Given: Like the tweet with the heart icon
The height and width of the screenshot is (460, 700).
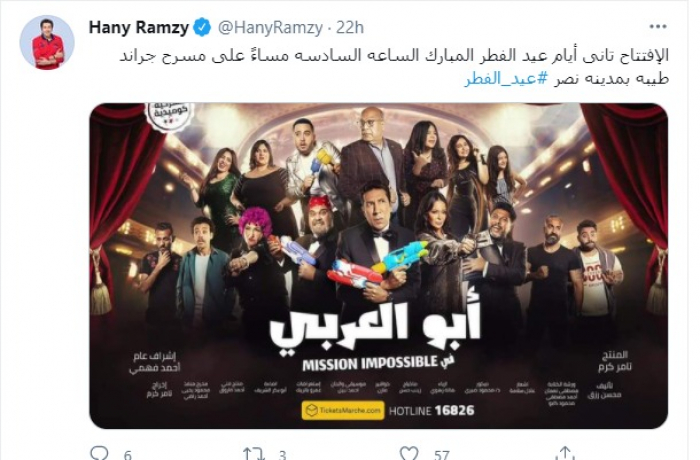Looking at the screenshot, I should (x=409, y=453).
